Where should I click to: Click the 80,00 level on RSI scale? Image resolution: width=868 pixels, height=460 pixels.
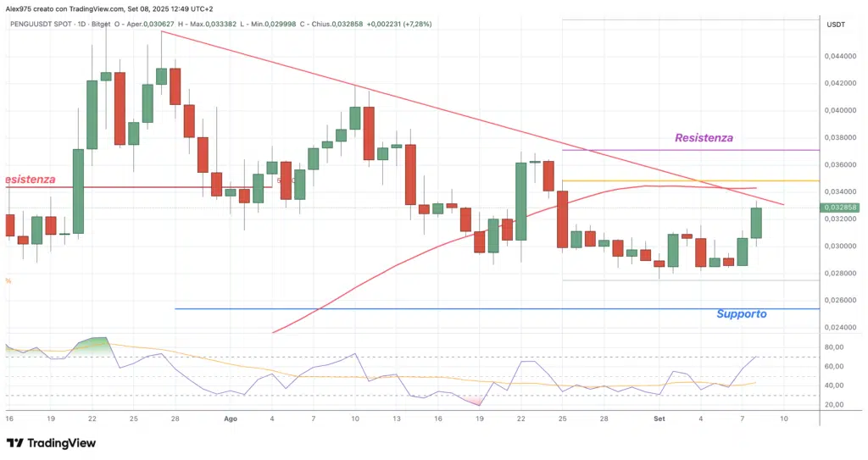coord(833,347)
